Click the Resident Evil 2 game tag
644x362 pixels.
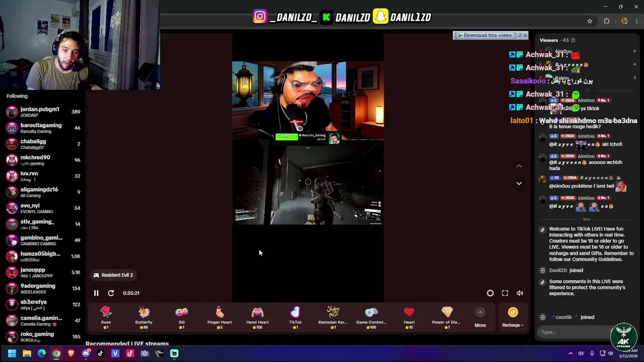[x=113, y=275]
